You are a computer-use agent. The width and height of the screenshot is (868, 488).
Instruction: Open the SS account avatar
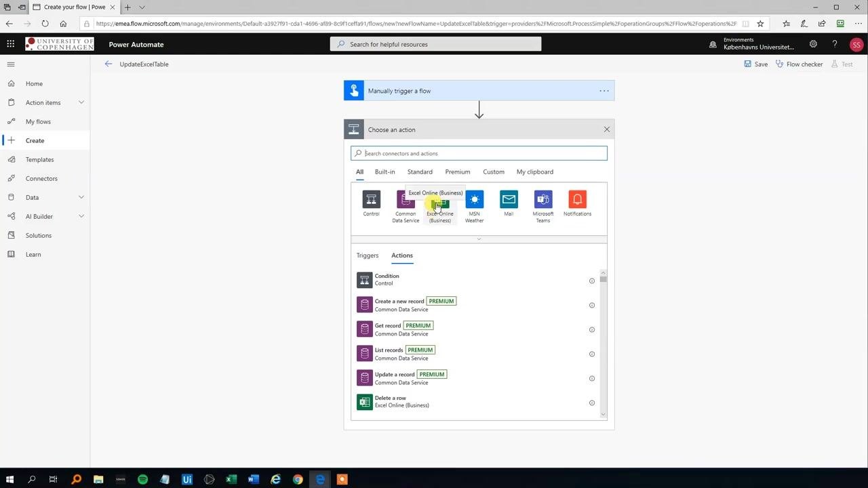pyautogui.click(x=856, y=45)
